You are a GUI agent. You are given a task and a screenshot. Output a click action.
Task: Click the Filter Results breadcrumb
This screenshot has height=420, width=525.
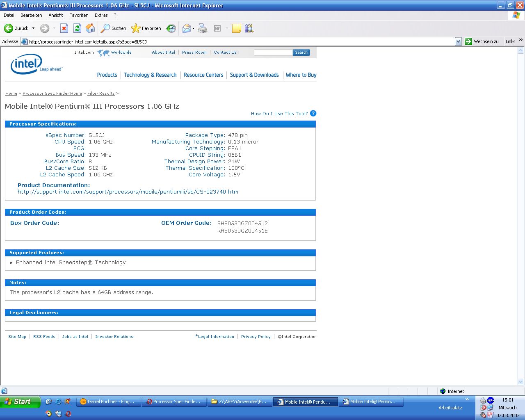coord(101,94)
